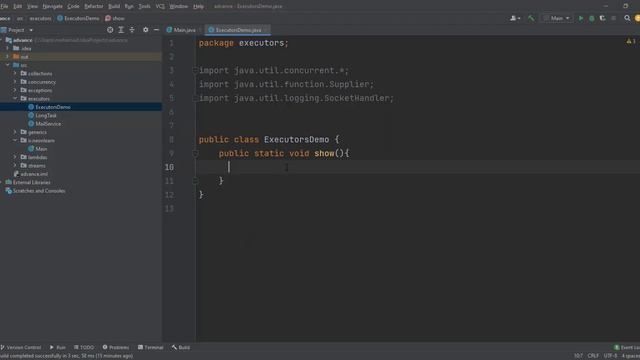The image size is (640, 360).
Task: Open the Run tool window
Action: click(x=58, y=347)
